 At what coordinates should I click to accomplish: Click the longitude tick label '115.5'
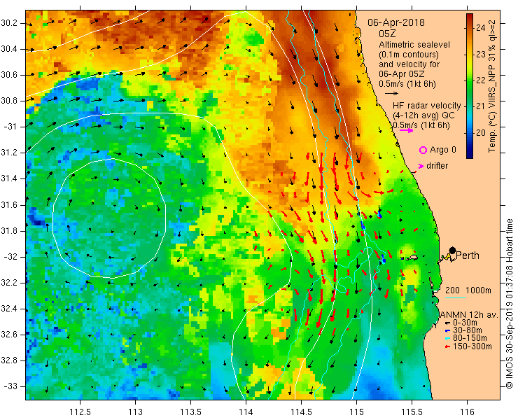pos(412,412)
